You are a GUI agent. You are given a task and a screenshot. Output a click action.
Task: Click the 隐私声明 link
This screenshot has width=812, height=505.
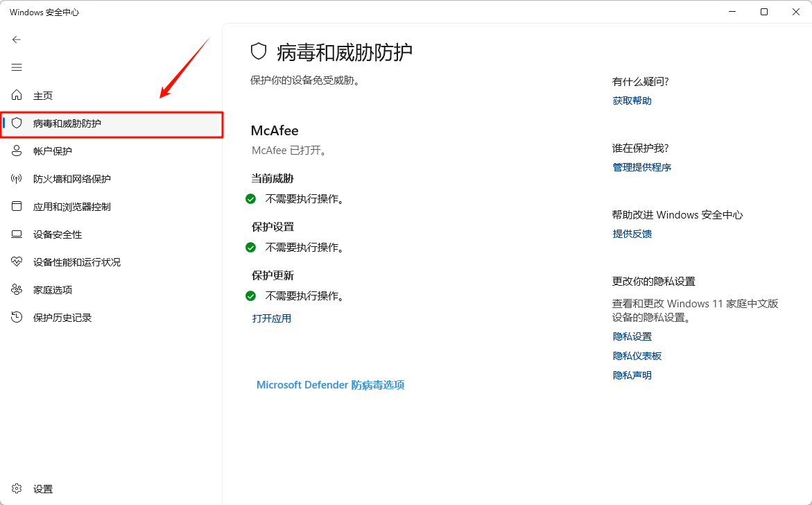click(x=632, y=375)
